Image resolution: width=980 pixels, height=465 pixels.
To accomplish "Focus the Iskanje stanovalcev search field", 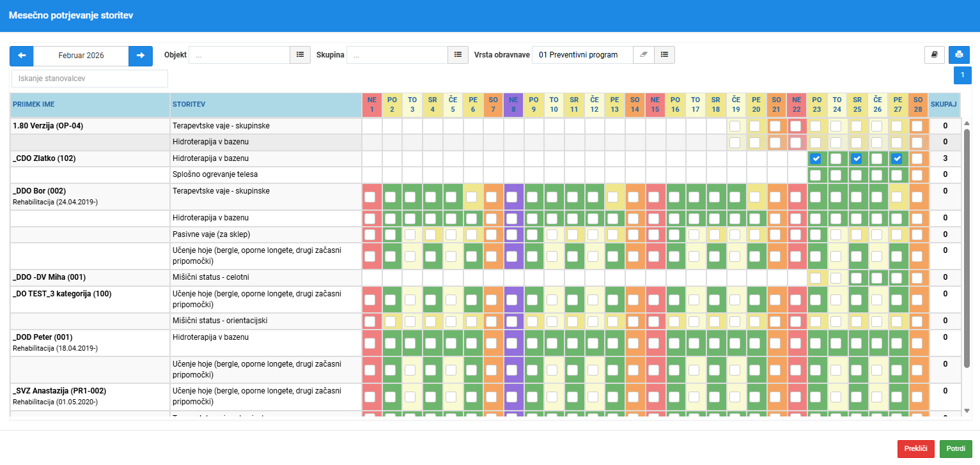I will [x=89, y=79].
